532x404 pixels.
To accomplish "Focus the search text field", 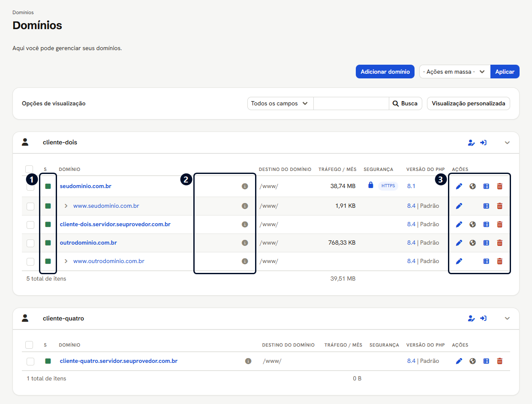I will click(351, 103).
